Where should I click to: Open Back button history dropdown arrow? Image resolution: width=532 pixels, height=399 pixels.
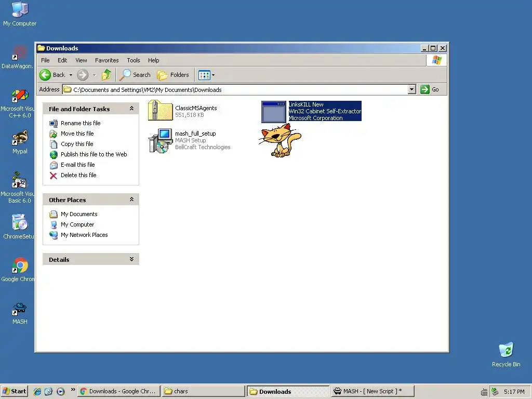coord(71,75)
